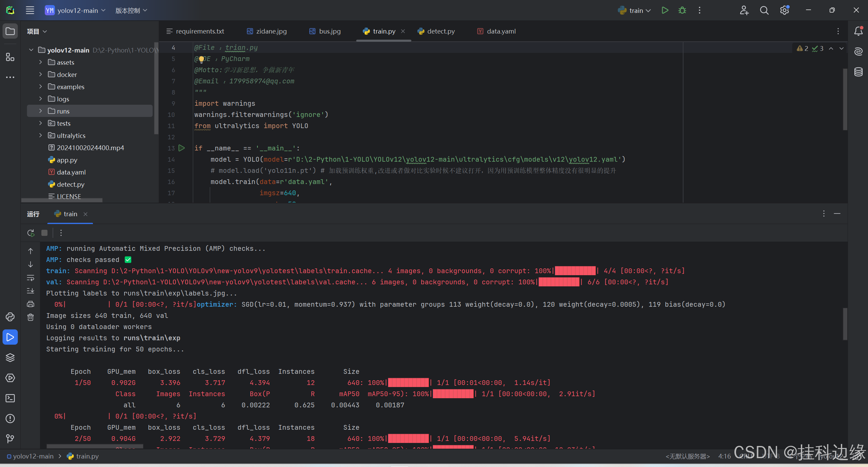Toggle scroll to end in console

point(31,291)
